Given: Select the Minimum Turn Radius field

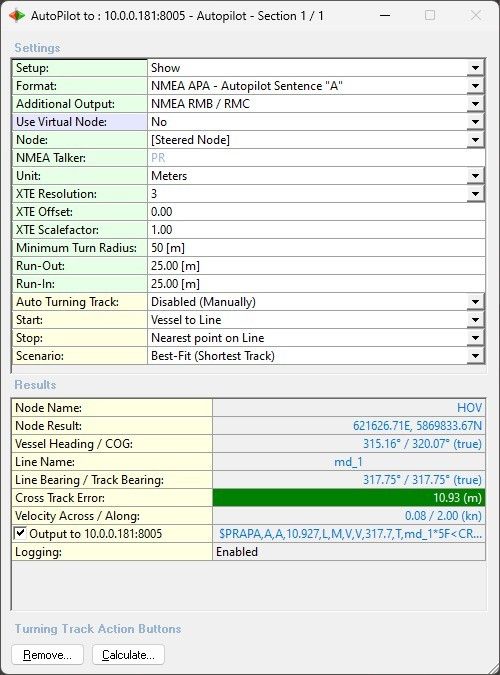Looking at the screenshot, I should tap(316, 248).
